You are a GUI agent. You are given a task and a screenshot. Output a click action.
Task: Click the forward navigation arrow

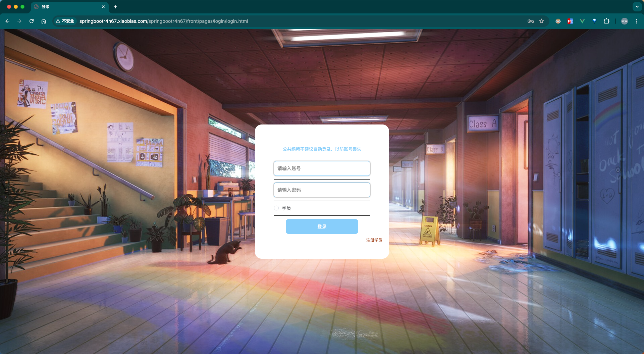(x=19, y=21)
